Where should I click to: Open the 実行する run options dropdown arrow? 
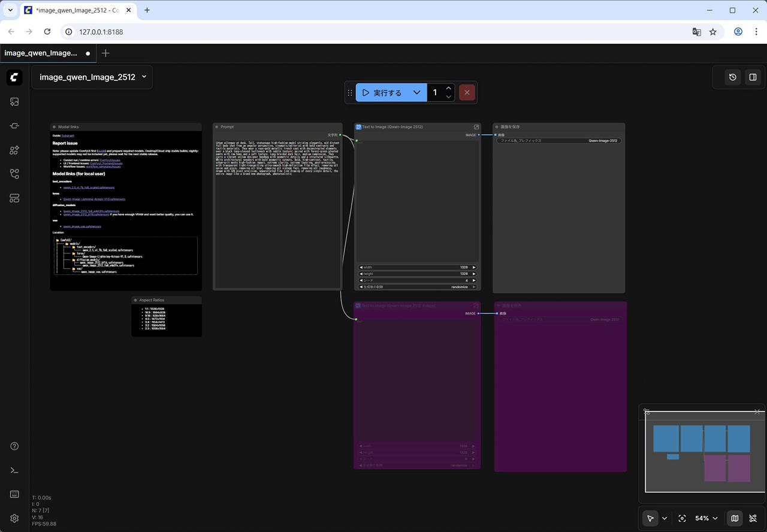pyautogui.click(x=416, y=93)
